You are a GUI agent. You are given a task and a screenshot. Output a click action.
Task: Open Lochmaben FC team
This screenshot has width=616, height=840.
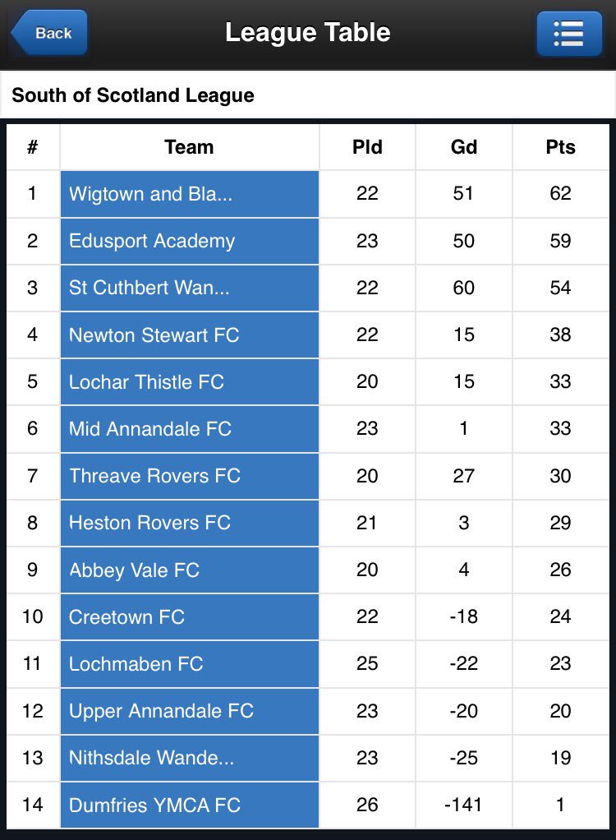coord(190,664)
